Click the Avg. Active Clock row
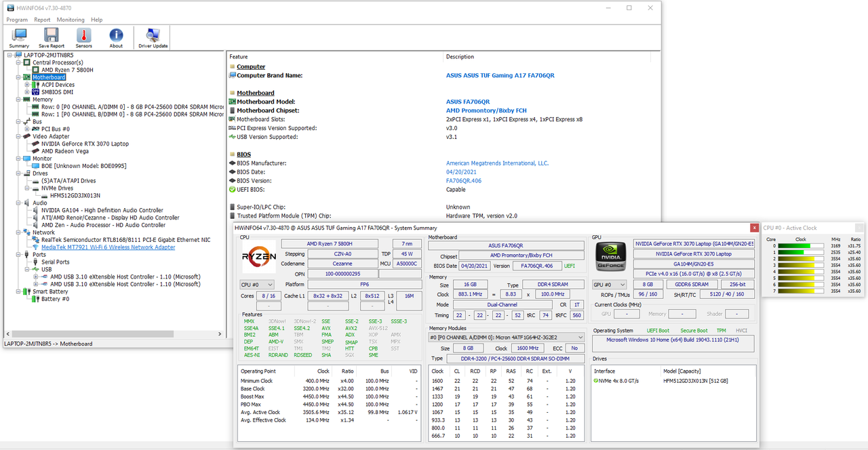868x450 pixels. pyautogui.click(x=328, y=412)
